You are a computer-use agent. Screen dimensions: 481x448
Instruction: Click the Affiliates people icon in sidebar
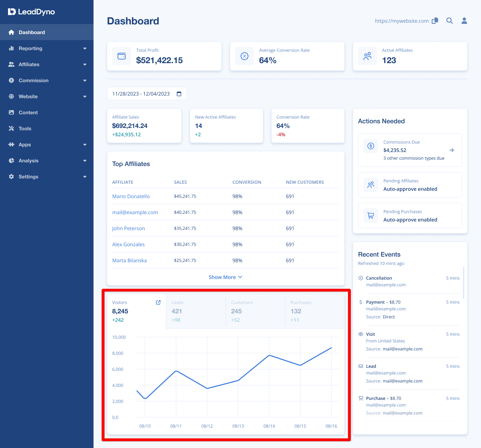tap(11, 64)
